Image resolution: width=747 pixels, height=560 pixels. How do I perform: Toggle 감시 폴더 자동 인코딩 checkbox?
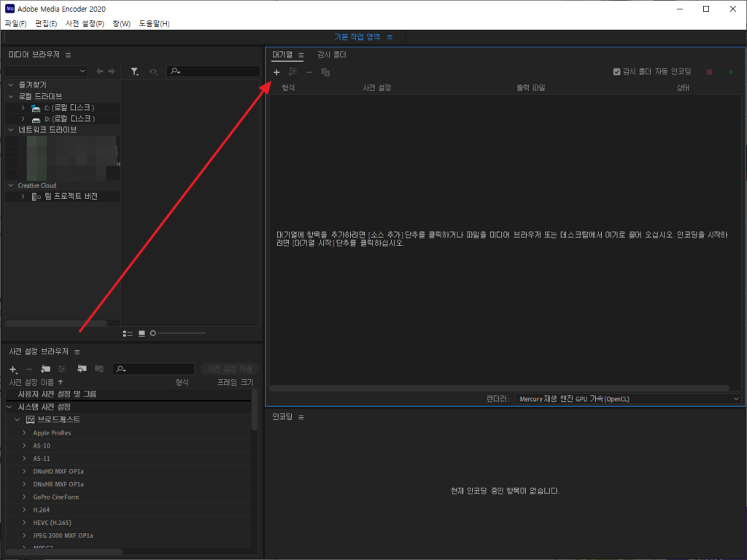click(x=617, y=71)
